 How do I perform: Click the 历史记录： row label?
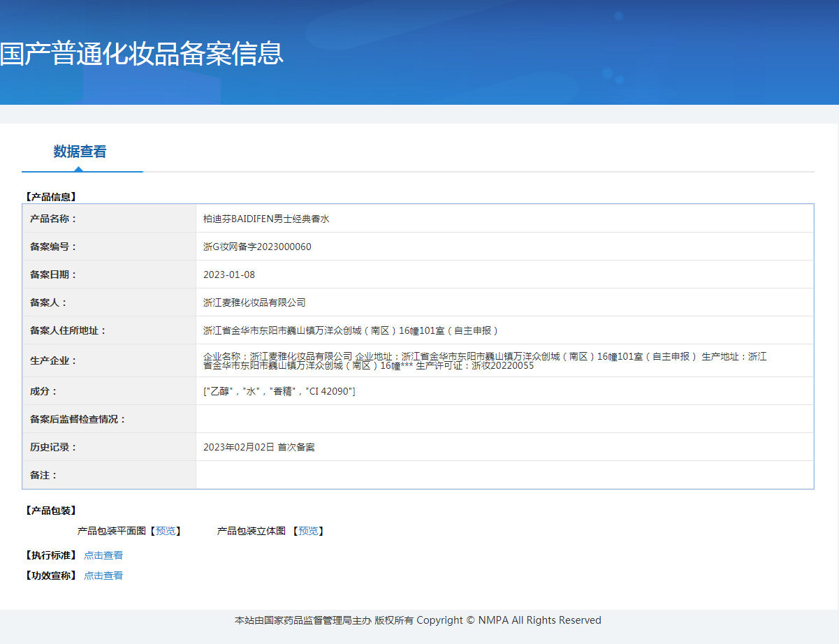53,447
